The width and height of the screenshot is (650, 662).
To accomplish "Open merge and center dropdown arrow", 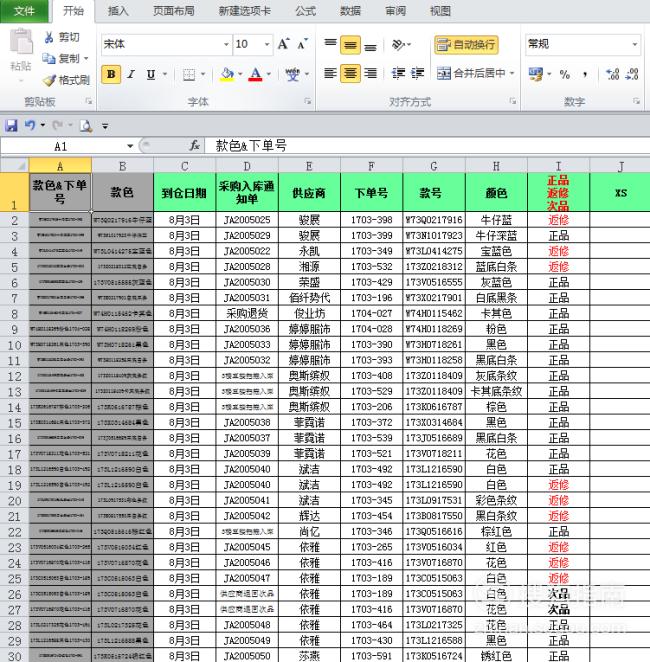I will pyautogui.click(x=512, y=73).
